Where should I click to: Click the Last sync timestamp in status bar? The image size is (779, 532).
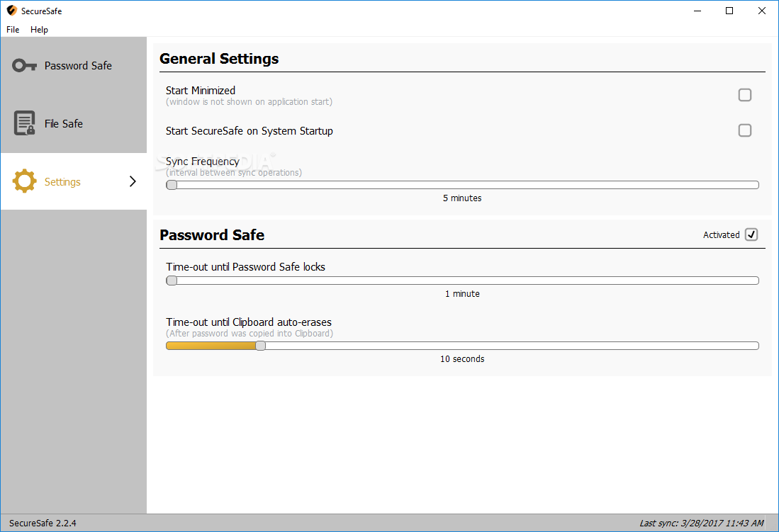[x=702, y=523]
